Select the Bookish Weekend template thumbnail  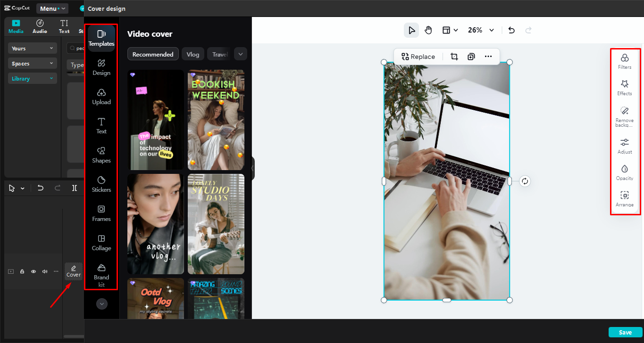click(216, 120)
